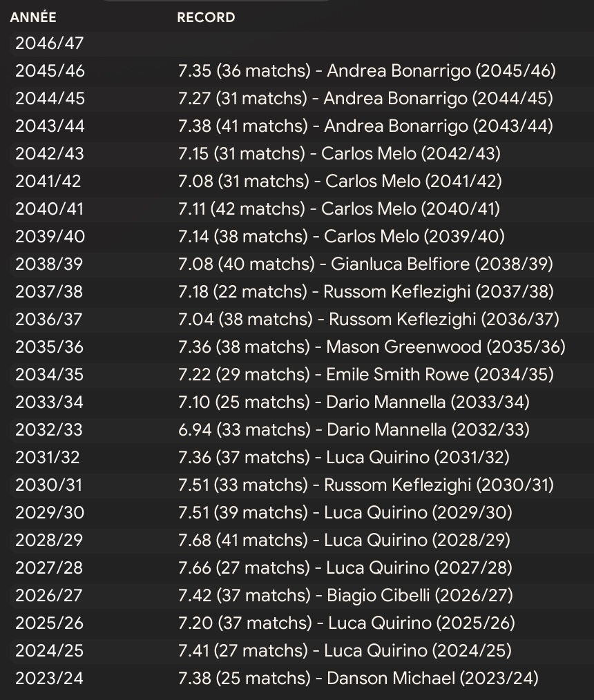Select the 2031/32 year cell
Viewport: 594px width, 700px height.
coord(48,458)
